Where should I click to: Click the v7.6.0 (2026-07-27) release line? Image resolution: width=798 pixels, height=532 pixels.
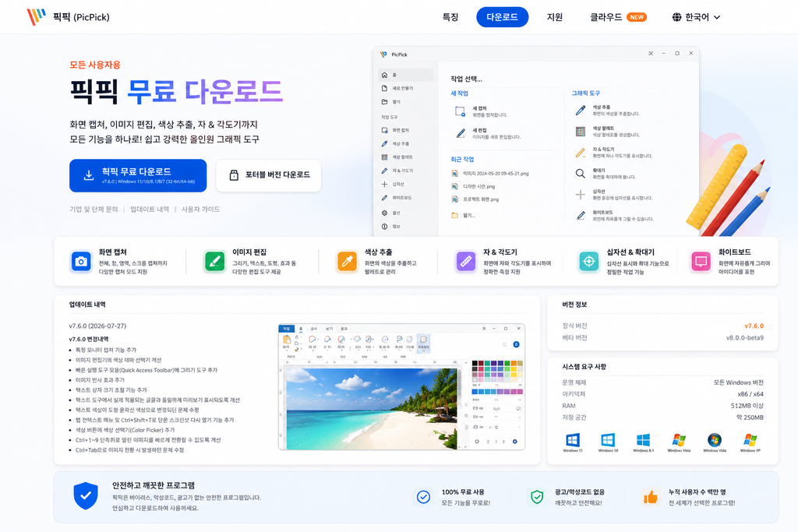click(x=97, y=326)
